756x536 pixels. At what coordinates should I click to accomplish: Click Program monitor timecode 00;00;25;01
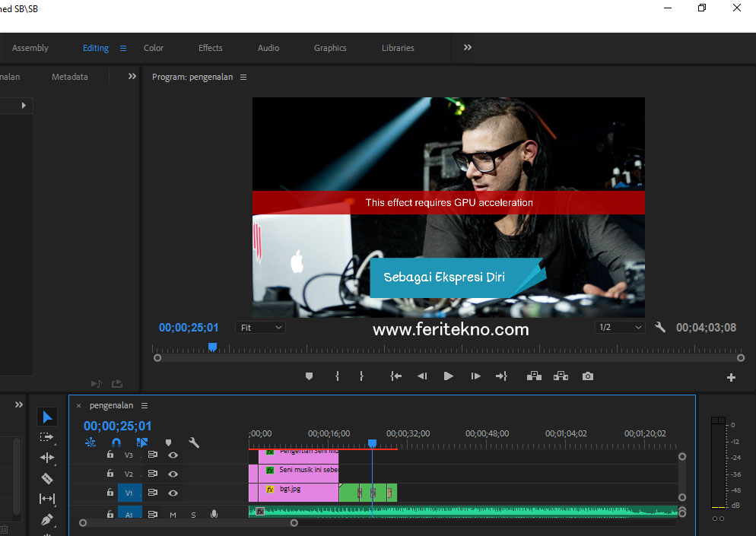(189, 328)
